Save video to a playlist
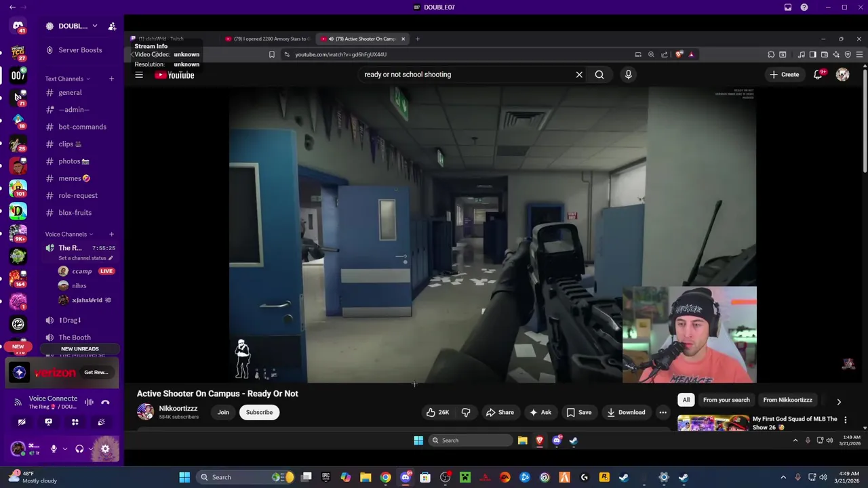This screenshot has width=868, height=488. 579,412
